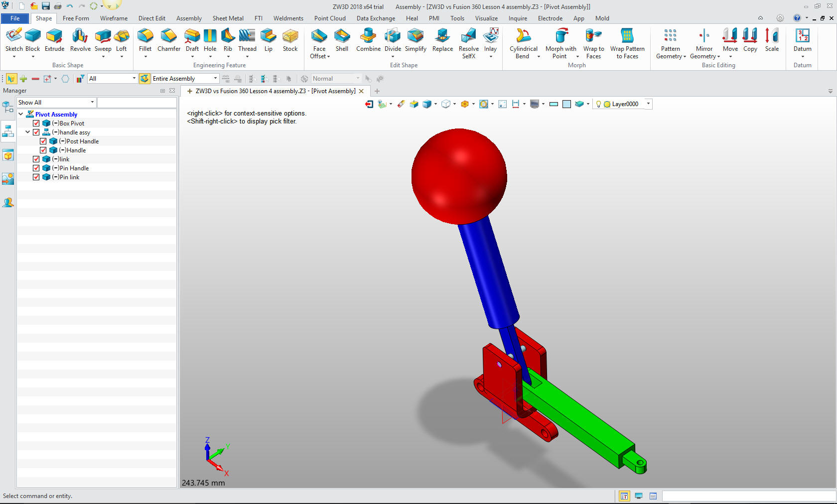Collapse the handle assy node
Viewport: 837px width, 504px height.
[x=28, y=132]
